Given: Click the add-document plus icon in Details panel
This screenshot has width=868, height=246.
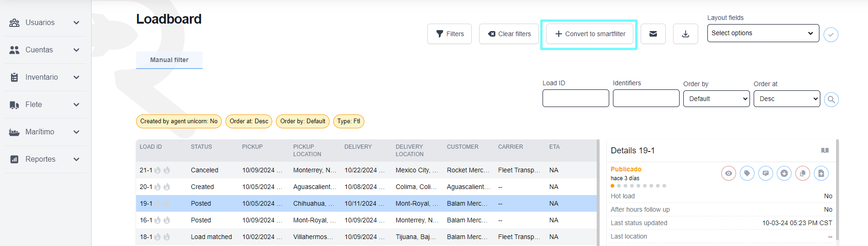Looking at the screenshot, I should tap(821, 173).
